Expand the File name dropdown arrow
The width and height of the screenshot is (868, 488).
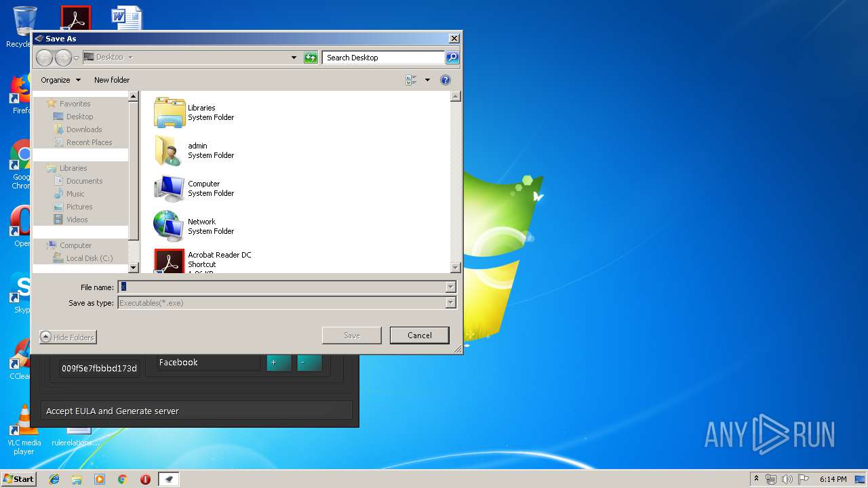[450, 287]
